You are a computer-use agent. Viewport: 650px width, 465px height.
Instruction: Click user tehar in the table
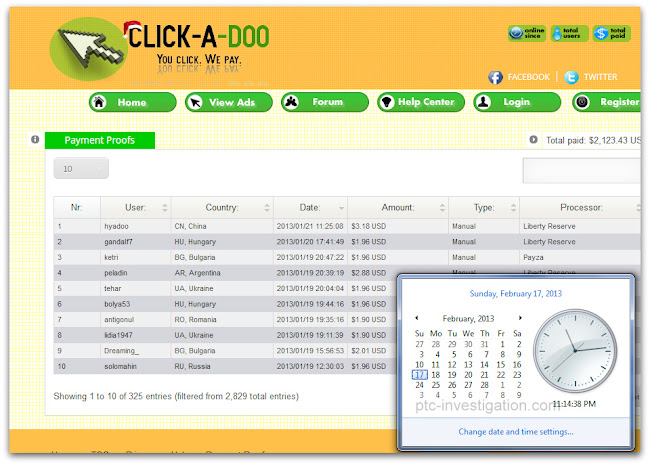pos(113,288)
